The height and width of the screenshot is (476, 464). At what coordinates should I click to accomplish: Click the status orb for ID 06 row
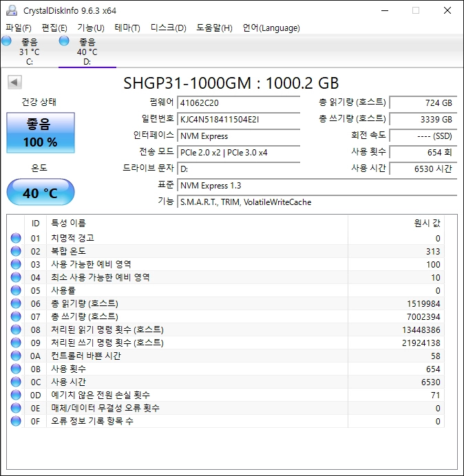pyautogui.click(x=16, y=303)
